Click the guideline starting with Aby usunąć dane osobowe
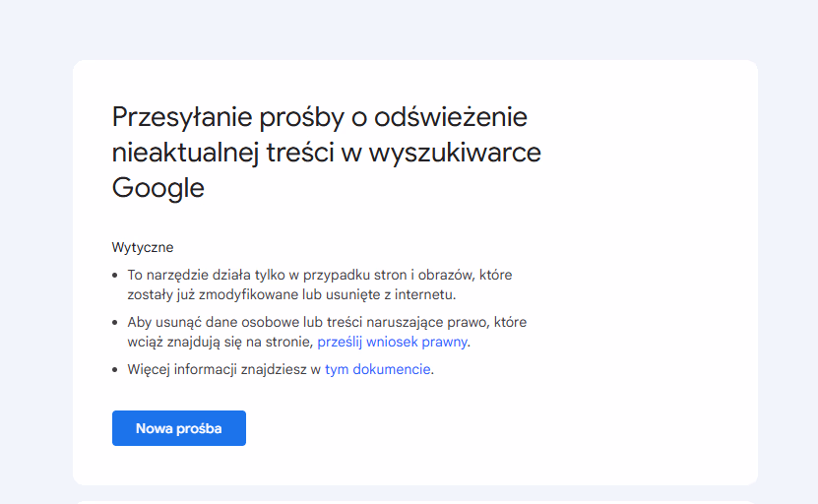 [x=327, y=332]
